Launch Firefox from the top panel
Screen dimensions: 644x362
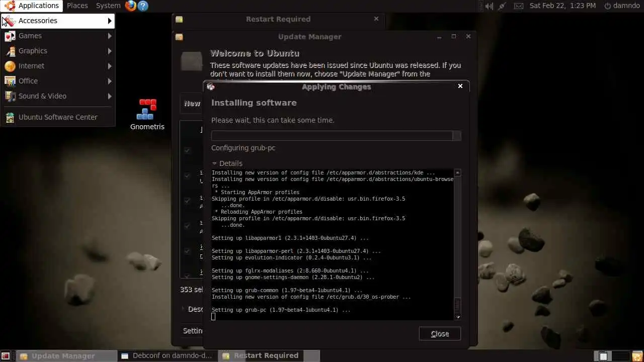point(131,6)
